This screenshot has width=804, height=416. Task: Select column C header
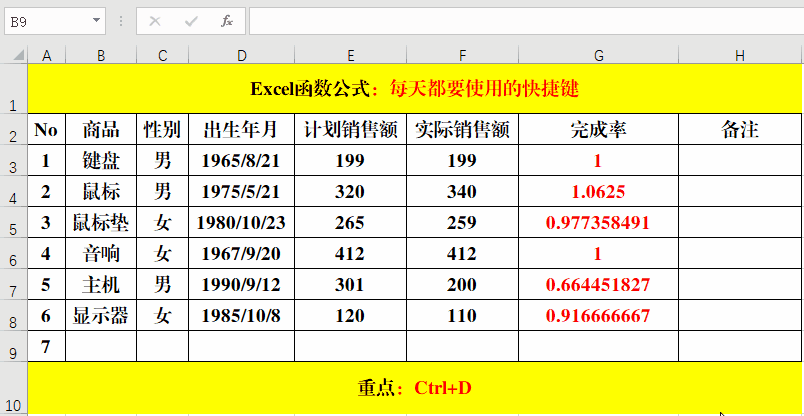pyautogui.click(x=163, y=55)
